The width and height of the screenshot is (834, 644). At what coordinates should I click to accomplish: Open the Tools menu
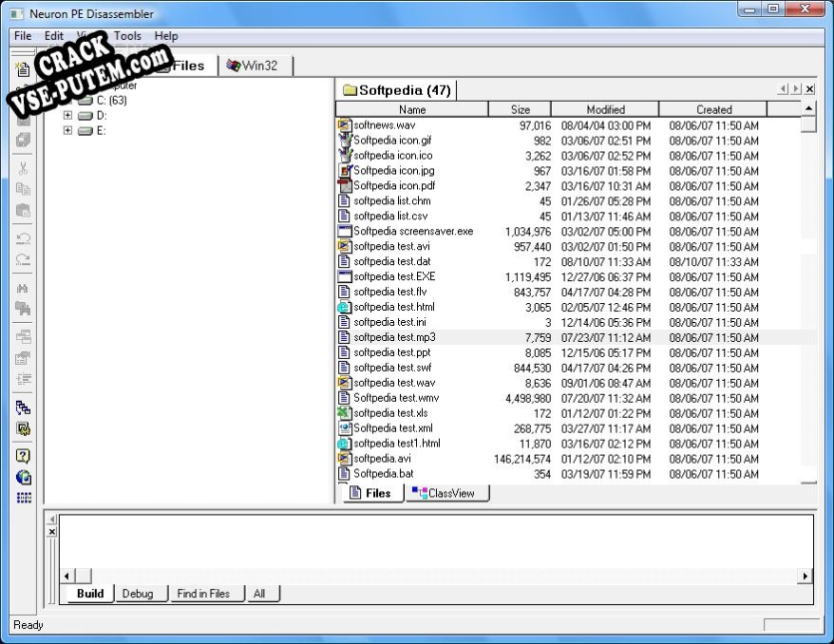coord(128,36)
